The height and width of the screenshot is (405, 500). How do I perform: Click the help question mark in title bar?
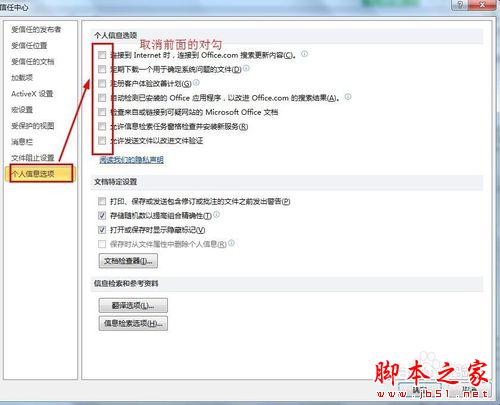click(x=460, y=5)
